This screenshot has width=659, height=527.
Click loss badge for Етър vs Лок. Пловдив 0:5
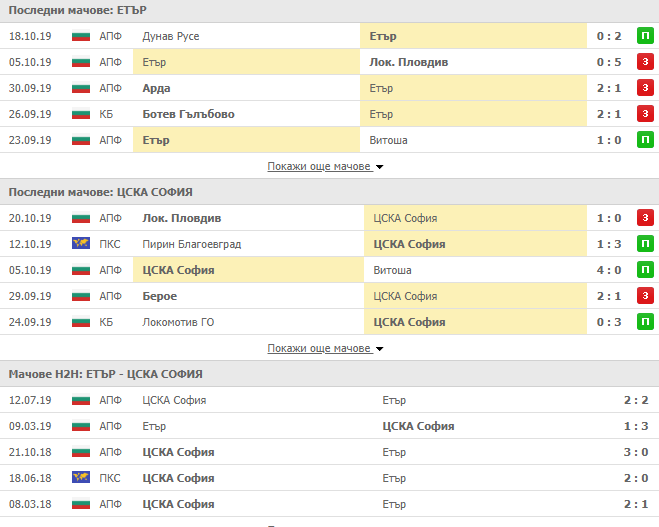[x=645, y=62]
